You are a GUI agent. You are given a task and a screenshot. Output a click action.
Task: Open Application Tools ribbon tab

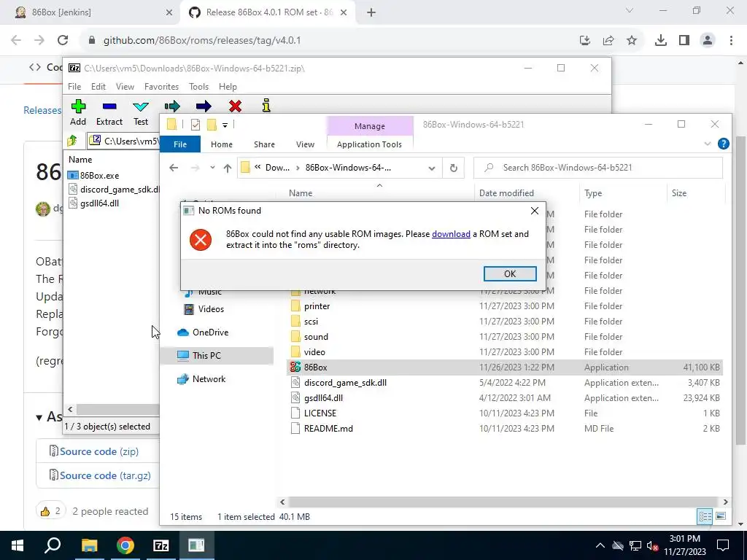[369, 144]
